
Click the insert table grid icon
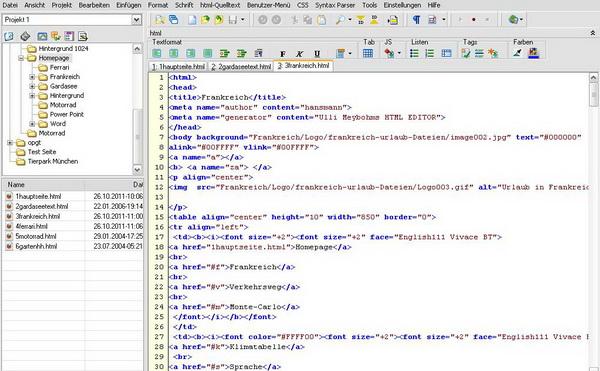click(x=368, y=53)
